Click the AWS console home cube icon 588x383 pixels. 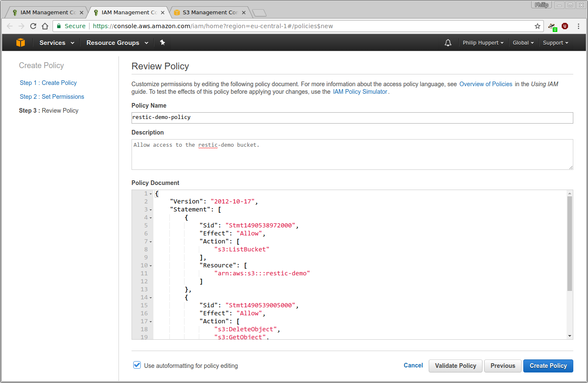coord(20,42)
